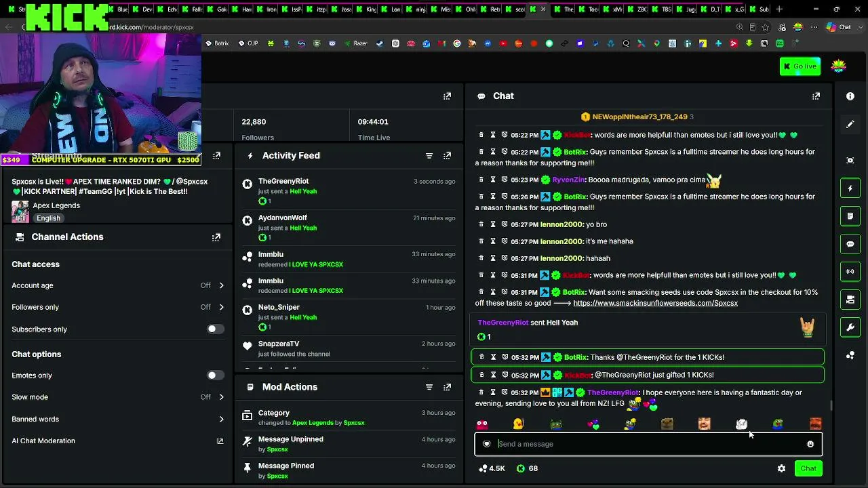
Task: Click the pinned NEWoppINtheair73_178_249 gifter name
Action: tap(640, 117)
